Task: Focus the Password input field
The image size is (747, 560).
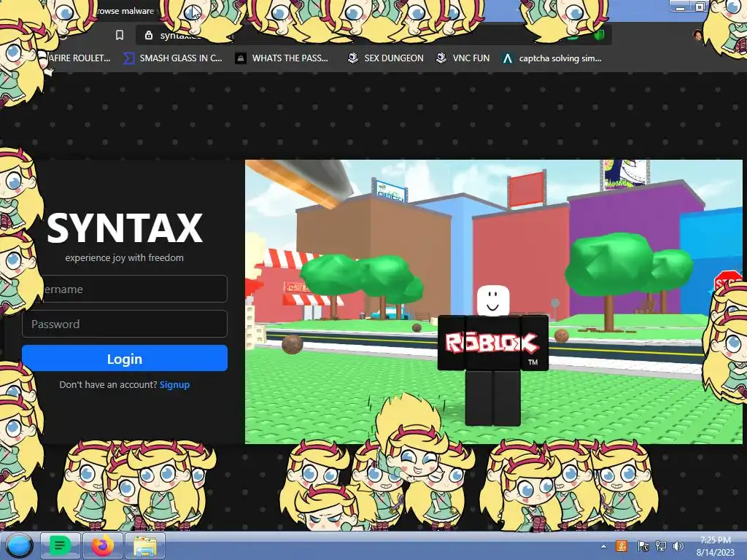Action: pyautogui.click(x=124, y=324)
